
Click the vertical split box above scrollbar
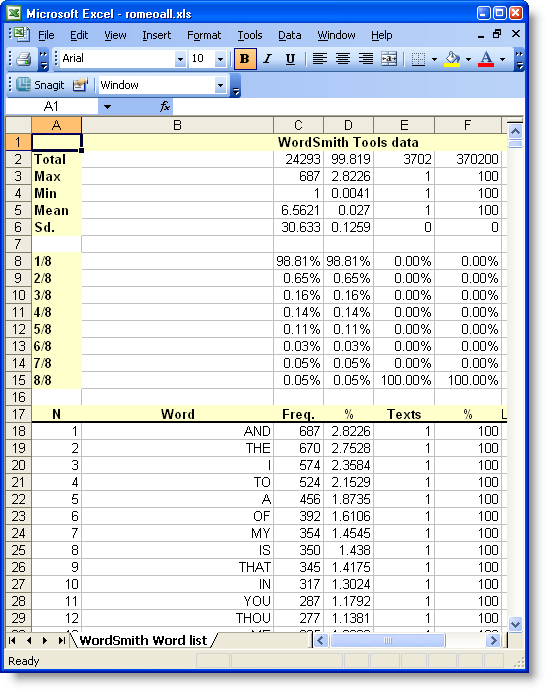click(515, 121)
